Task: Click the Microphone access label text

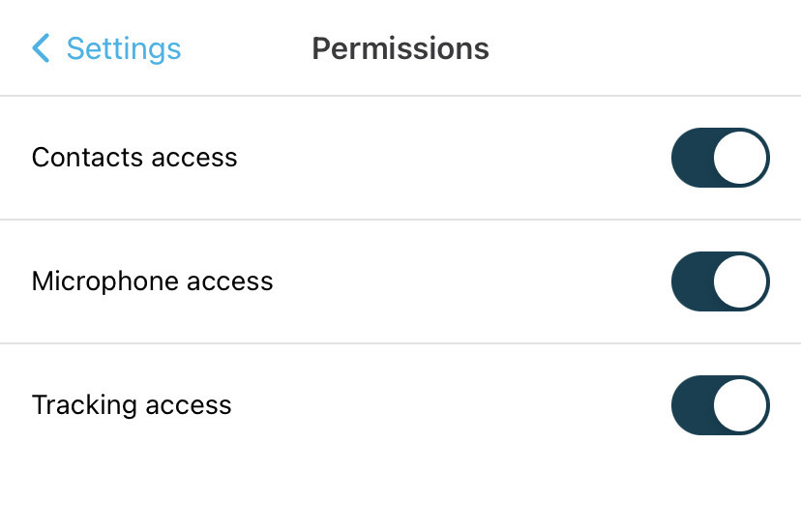Action: [x=152, y=281]
